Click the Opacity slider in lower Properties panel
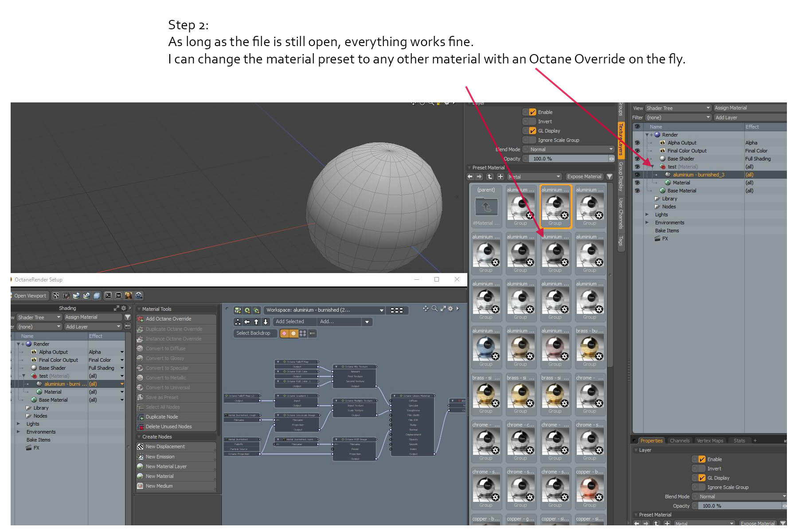798x532 pixels. click(x=739, y=506)
